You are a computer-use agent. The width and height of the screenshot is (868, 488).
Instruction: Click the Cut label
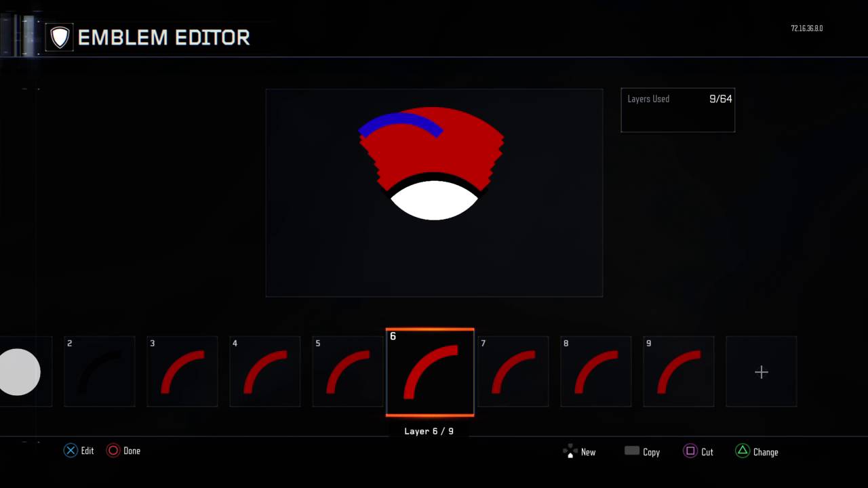point(707,452)
